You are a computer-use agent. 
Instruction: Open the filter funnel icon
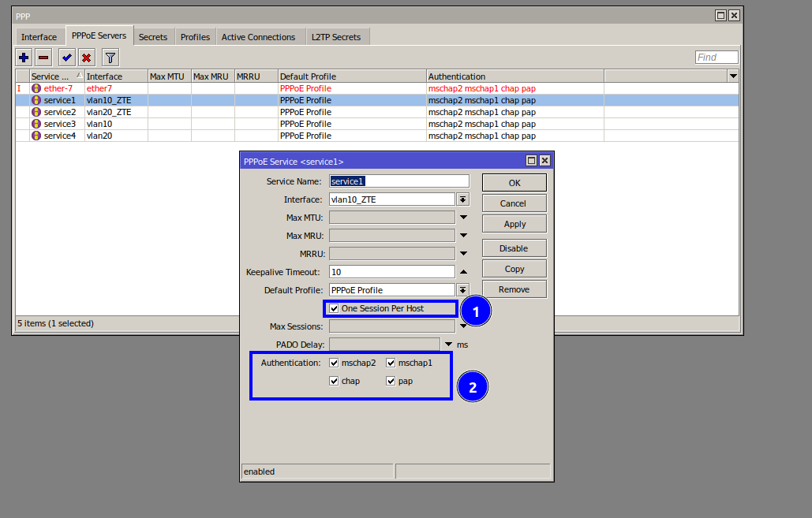110,58
